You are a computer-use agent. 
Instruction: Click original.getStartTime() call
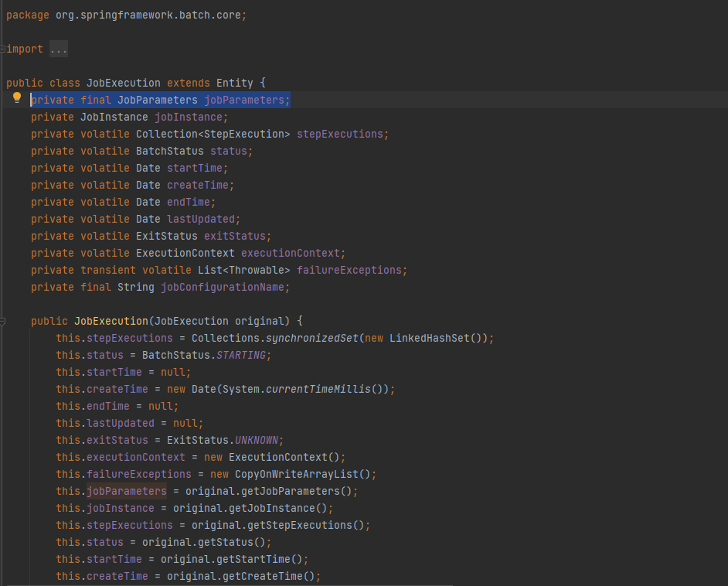232,560
